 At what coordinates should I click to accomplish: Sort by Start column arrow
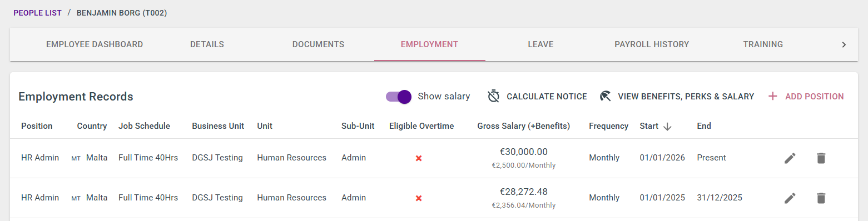(667, 127)
